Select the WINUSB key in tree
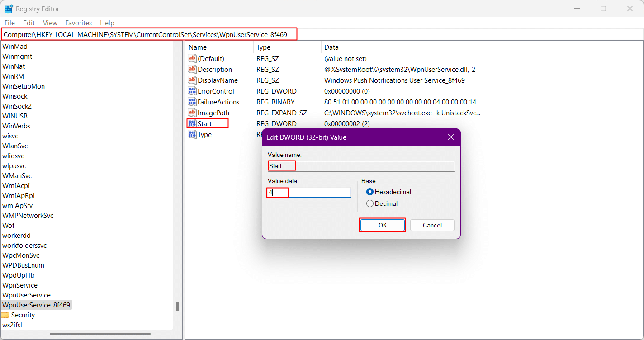This screenshot has height=340, width=644. coord(15,116)
